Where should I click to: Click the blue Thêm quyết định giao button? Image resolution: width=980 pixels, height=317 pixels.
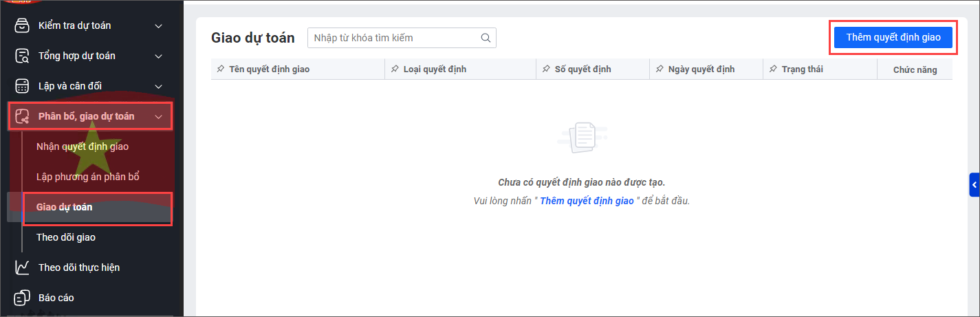(893, 37)
